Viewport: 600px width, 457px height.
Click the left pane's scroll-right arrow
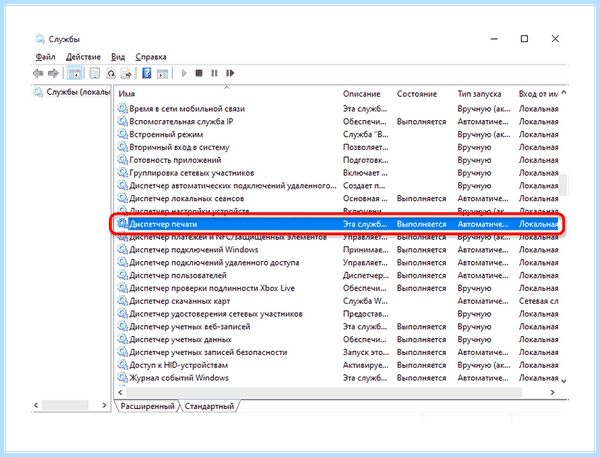(104, 405)
